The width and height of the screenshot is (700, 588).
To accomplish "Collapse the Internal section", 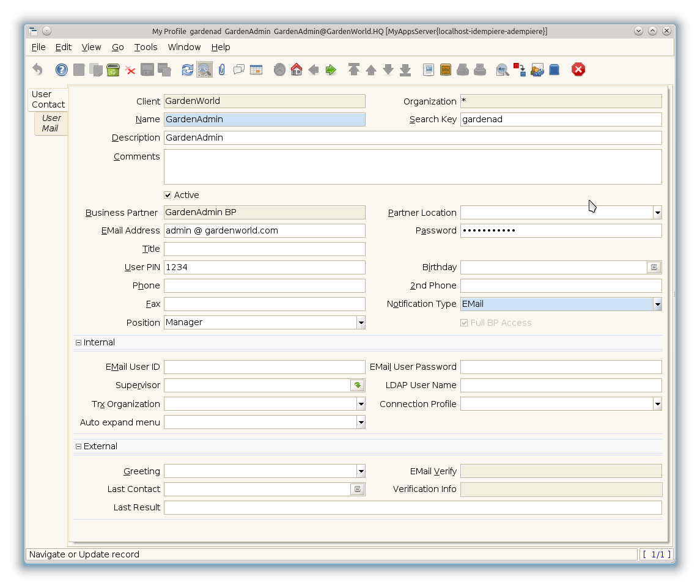I will [x=78, y=343].
